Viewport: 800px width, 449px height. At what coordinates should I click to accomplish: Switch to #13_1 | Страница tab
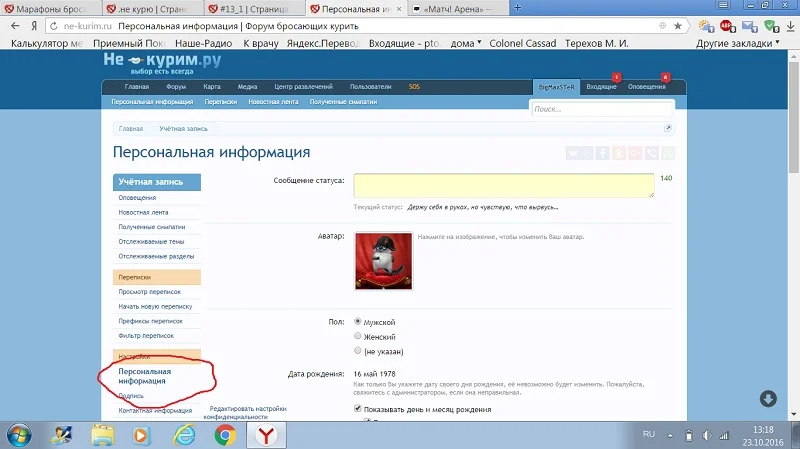point(254,9)
